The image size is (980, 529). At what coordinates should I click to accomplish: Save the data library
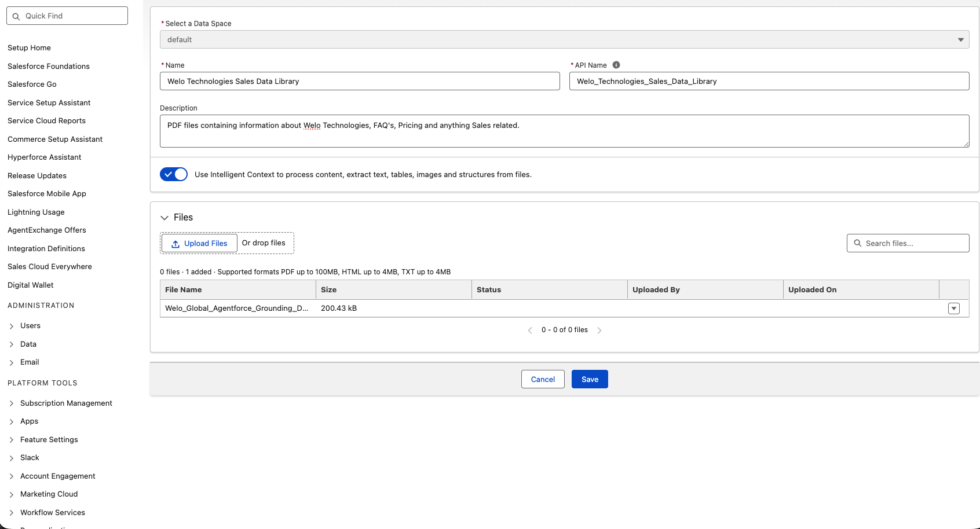(590, 379)
